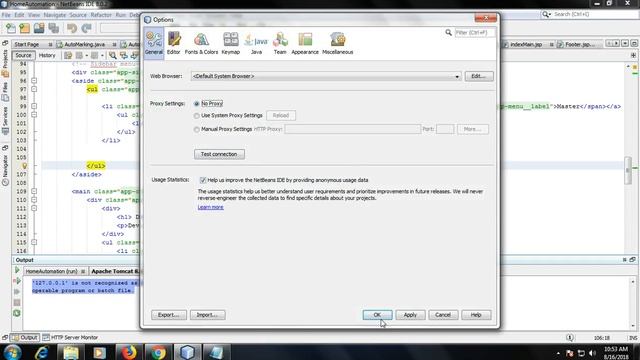Click the green Run icon in Output panel
640x360 pixels.
point(17,270)
